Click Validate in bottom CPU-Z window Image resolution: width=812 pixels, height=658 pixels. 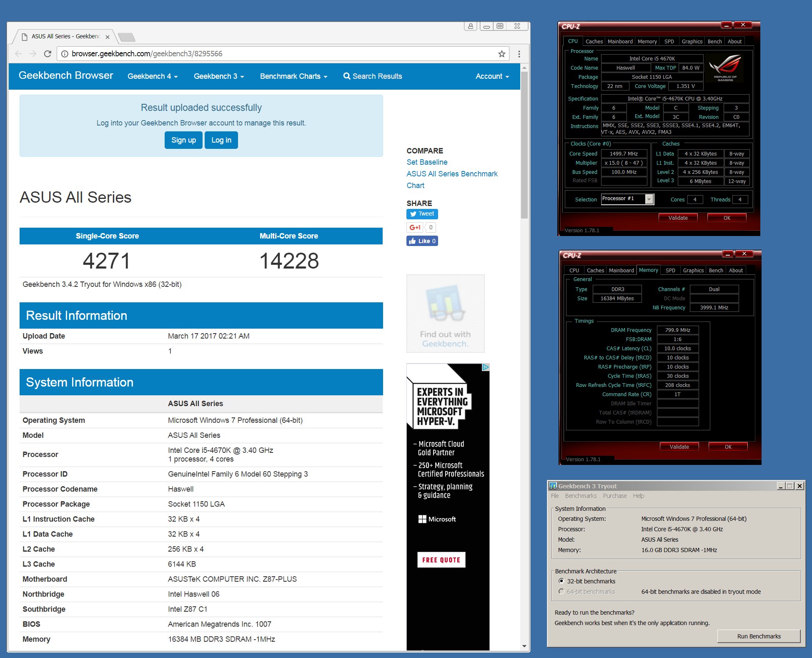[679, 447]
